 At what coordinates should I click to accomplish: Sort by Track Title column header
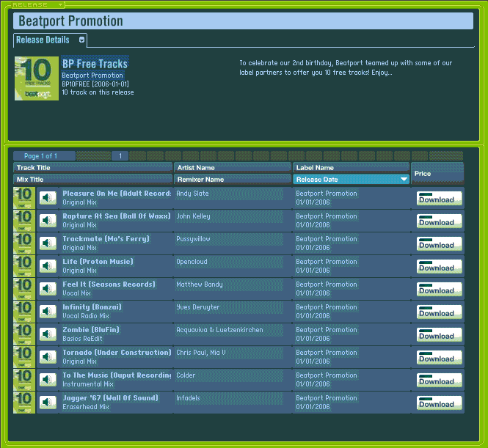click(x=92, y=168)
